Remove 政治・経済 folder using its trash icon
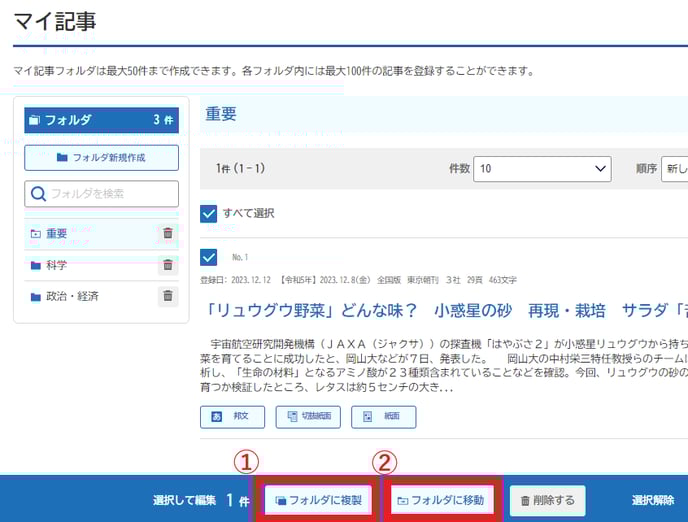Viewport: 688px width, 522px height. coord(168,297)
